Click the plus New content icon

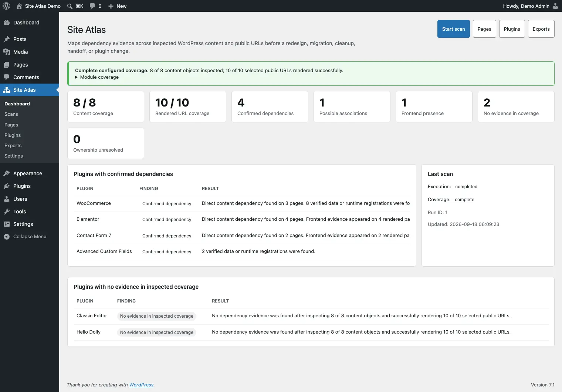(111, 6)
